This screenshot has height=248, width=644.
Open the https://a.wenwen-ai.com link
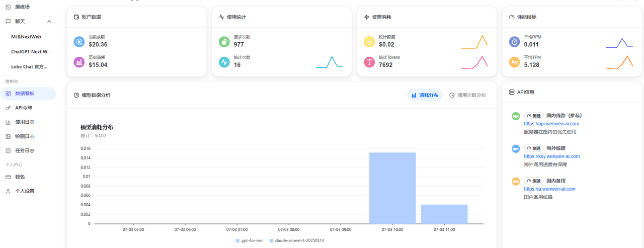549,189
